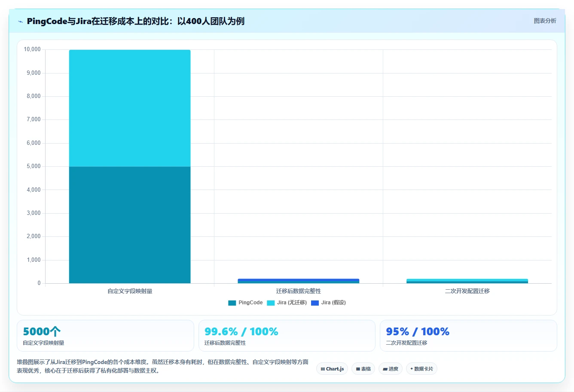Click the 10,000 y-axis value
574x392 pixels.
[32, 49]
